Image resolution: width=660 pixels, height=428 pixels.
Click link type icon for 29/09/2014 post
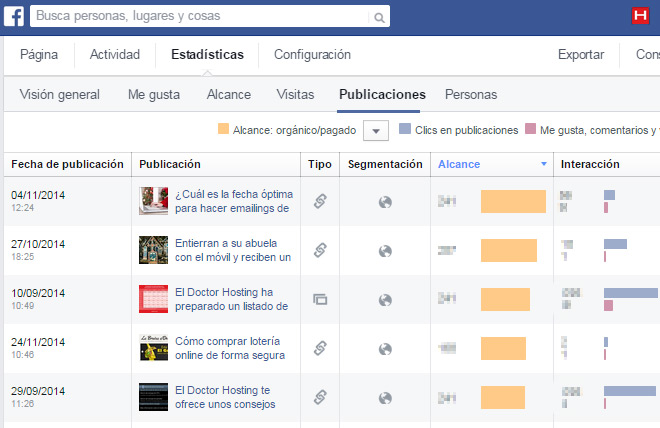pos(320,397)
